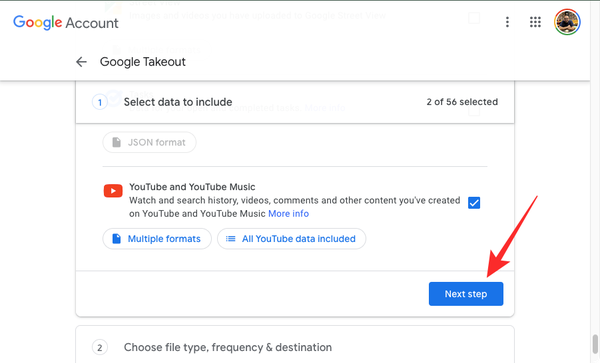Click the JSON format button

149,142
